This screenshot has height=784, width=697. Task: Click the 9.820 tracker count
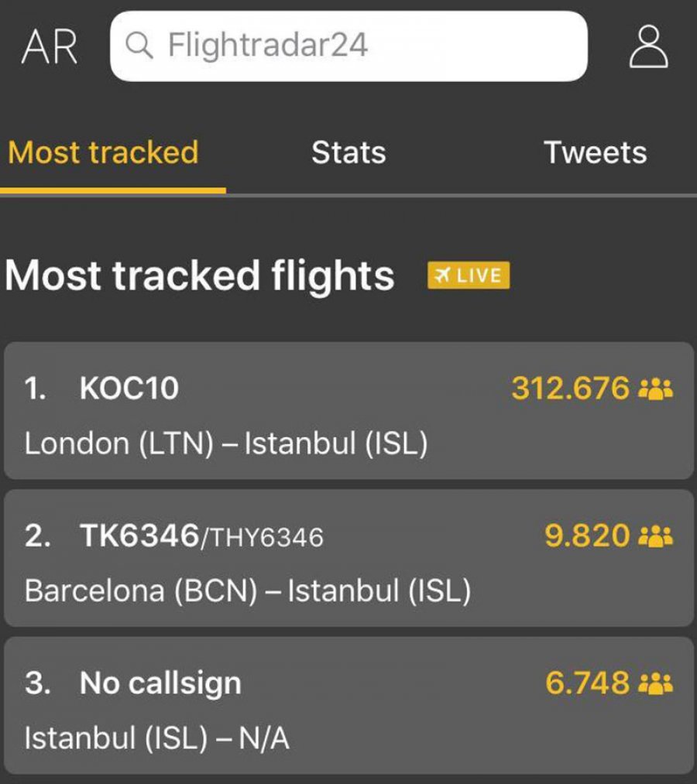point(587,536)
